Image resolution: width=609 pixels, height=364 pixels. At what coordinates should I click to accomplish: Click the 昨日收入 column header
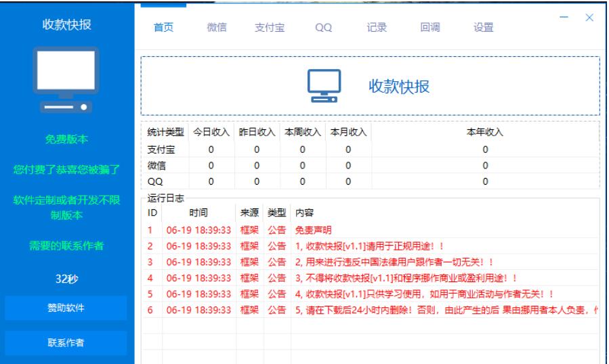[257, 133]
